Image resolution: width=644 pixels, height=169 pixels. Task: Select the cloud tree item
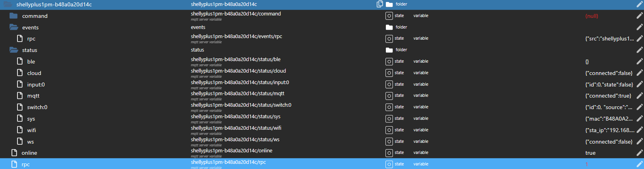click(34, 73)
